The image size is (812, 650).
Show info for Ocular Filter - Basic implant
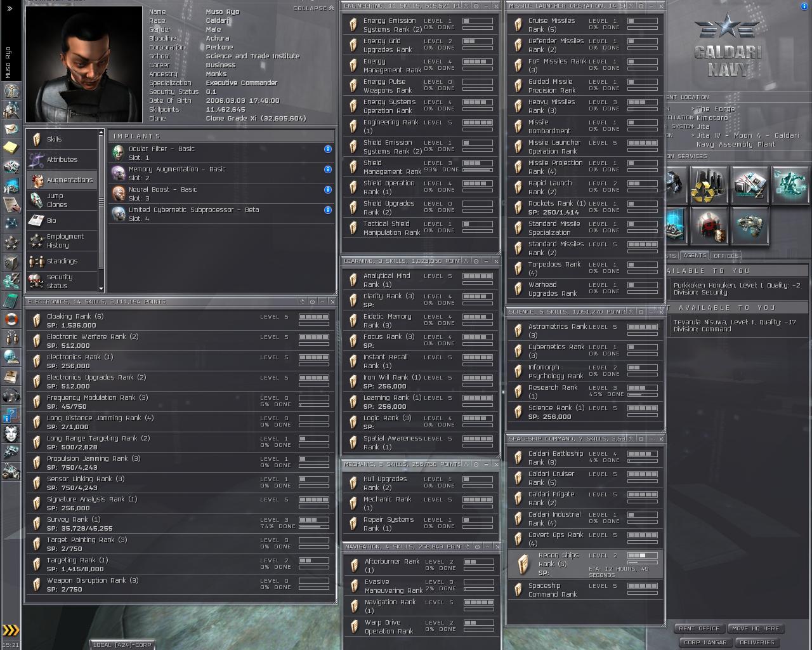(328, 149)
